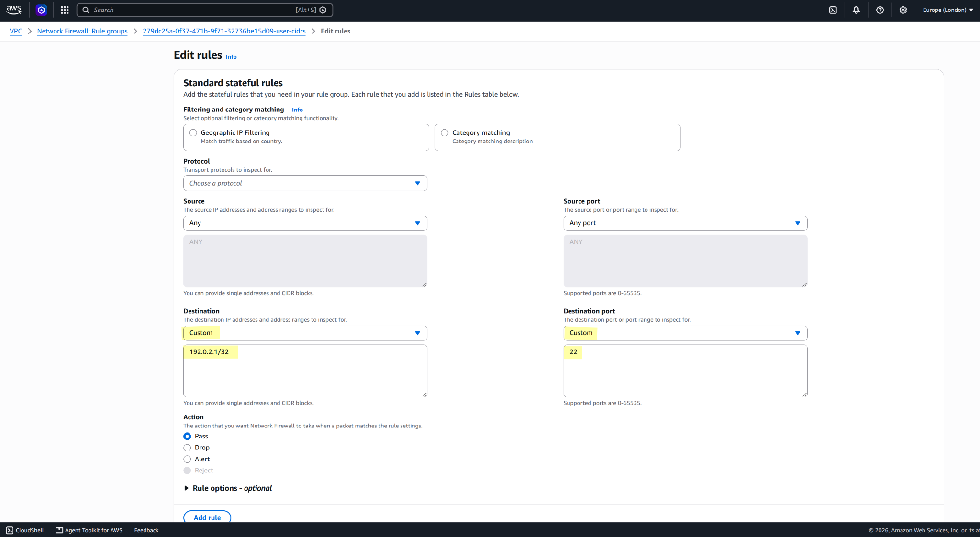Open Europe (London) region selector
980x537 pixels.
pos(947,10)
